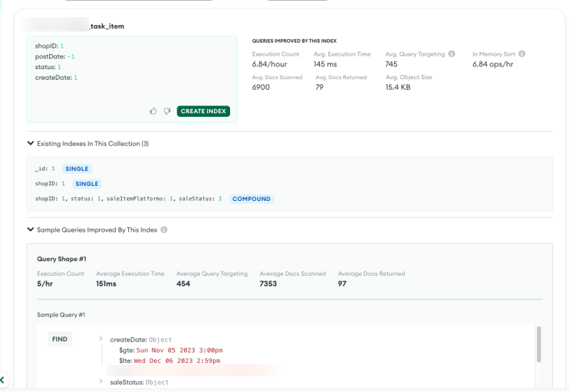Click the green sidebar chevron at bottom left
This screenshot has height=392, width=570.
(3, 381)
